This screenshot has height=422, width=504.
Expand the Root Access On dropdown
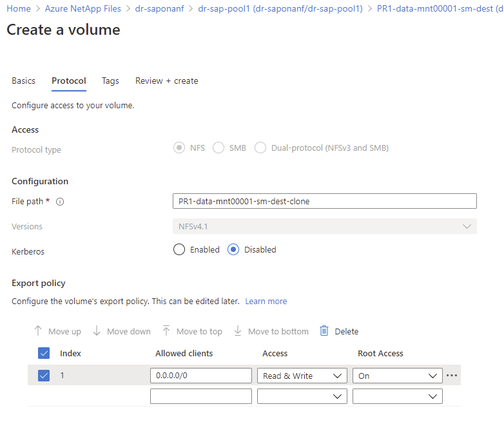(x=397, y=376)
